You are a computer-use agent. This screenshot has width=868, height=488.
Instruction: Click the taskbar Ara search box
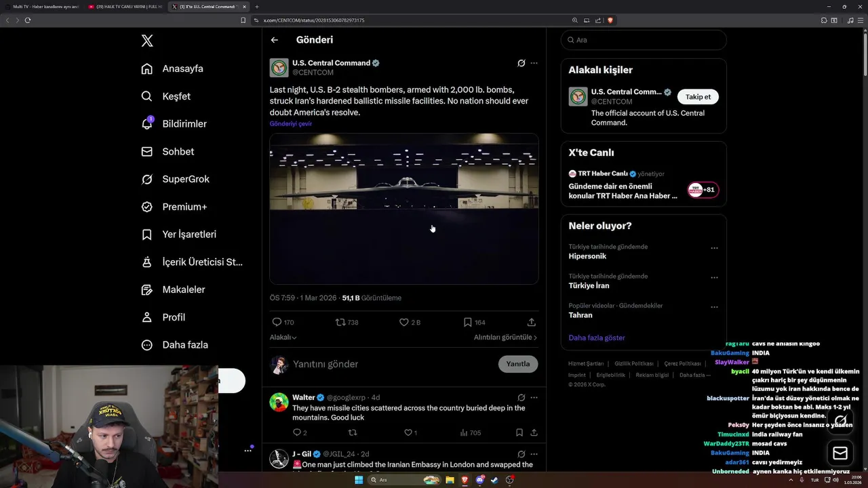[x=404, y=480]
